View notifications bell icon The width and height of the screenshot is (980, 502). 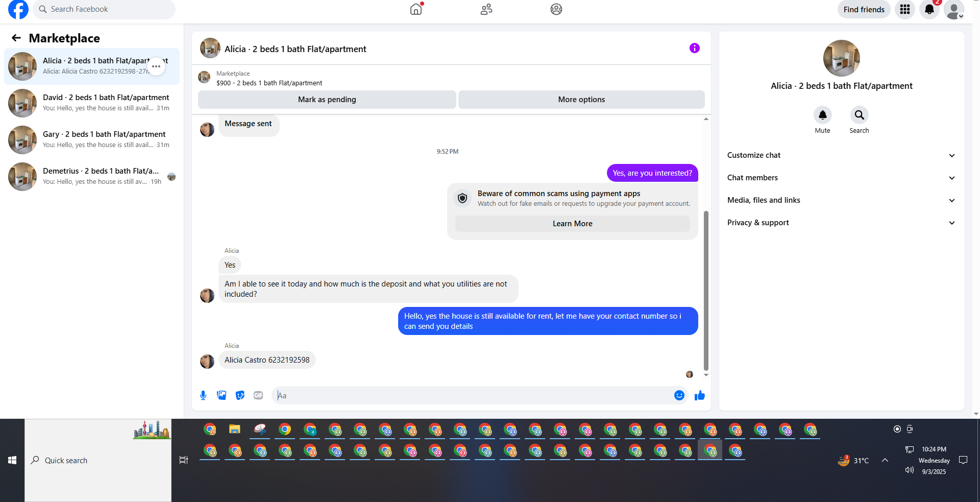point(929,9)
